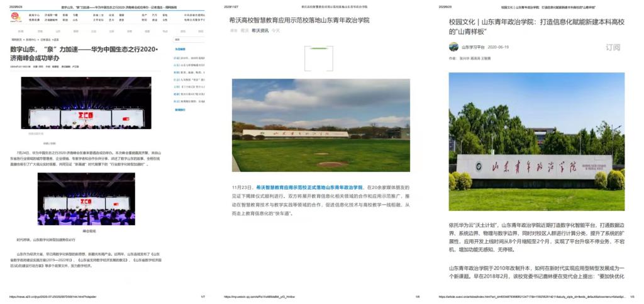Click the top navigation menu row beside the logo
Viewport: 644px width, 304px height.
[113, 17]
